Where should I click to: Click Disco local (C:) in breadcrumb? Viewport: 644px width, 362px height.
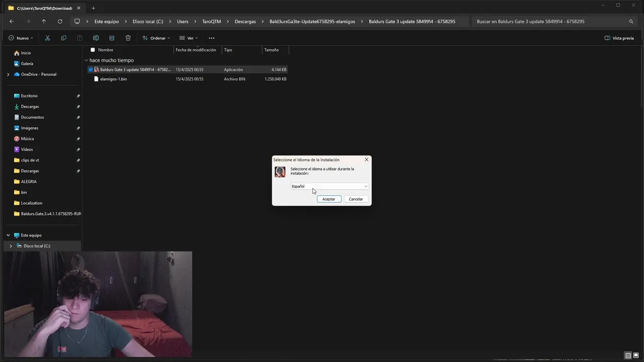point(148,22)
